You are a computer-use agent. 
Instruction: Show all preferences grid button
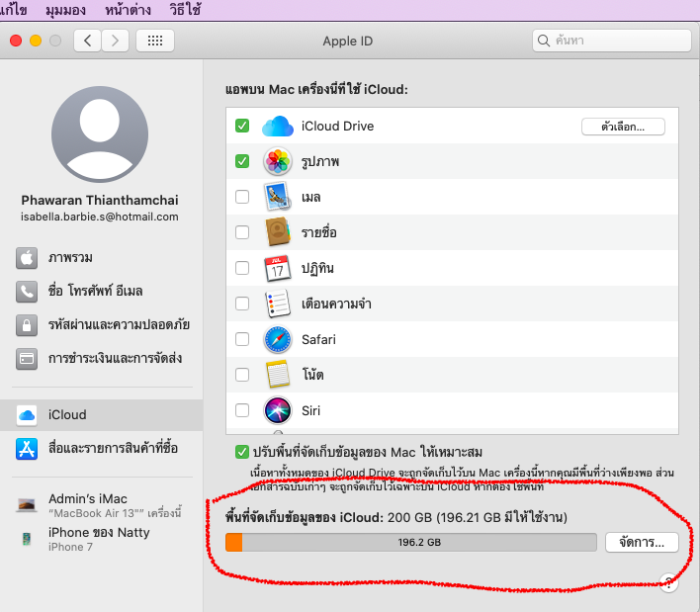(x=155, y=41)
